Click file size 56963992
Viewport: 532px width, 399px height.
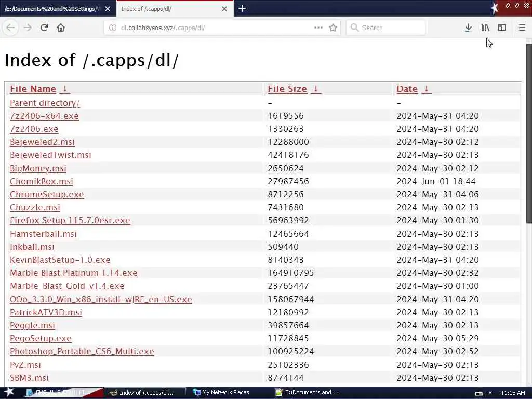pyautogui.click(x=288, y=220)
